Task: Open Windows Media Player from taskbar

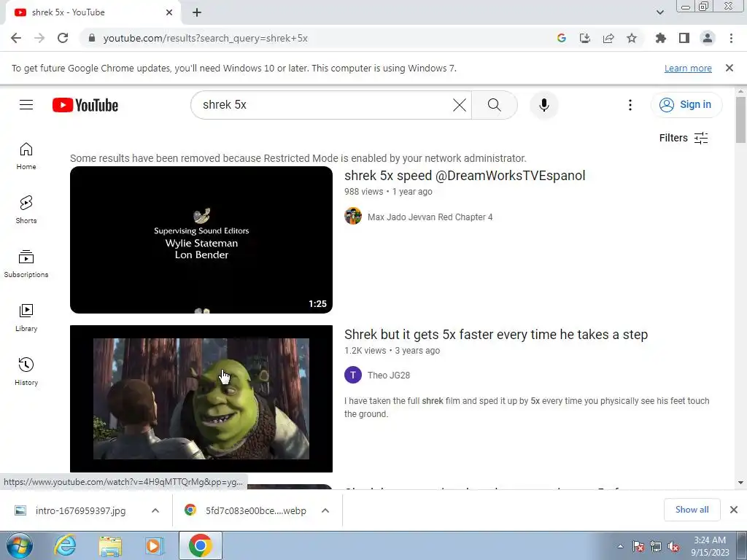Action: tap(155, 546)
